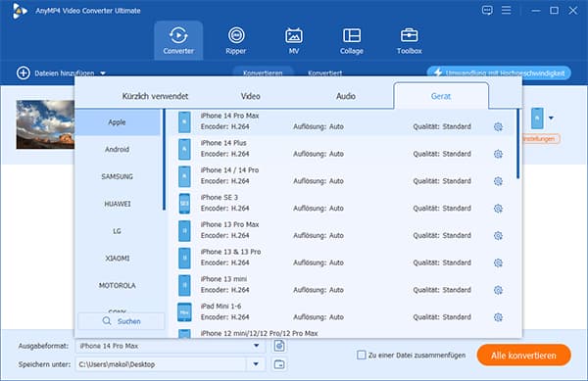
Task: Open the Ripper module
Action: tap(236, 40)
